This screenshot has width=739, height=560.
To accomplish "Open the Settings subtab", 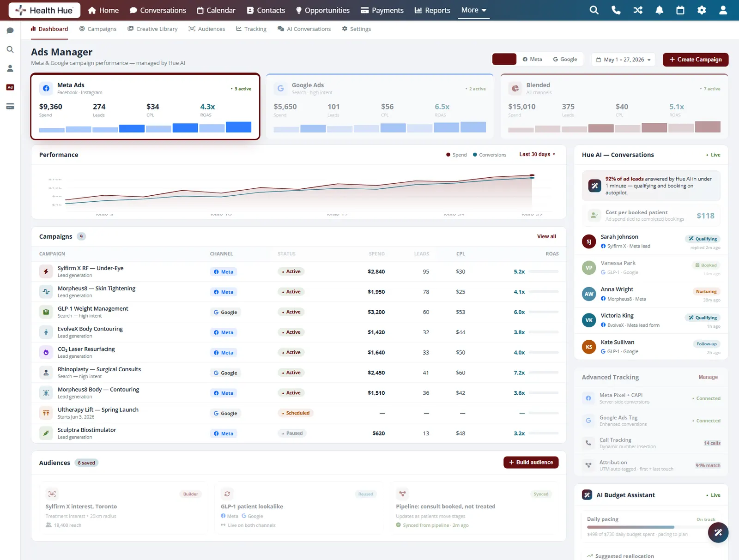I will [x=357, y=29].
